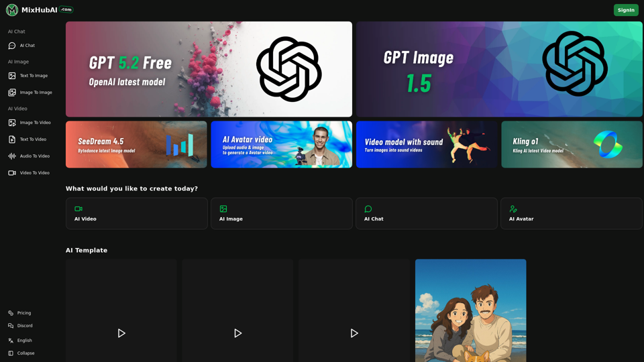Click the green picture icon on AI Image card

coord(223,209)
